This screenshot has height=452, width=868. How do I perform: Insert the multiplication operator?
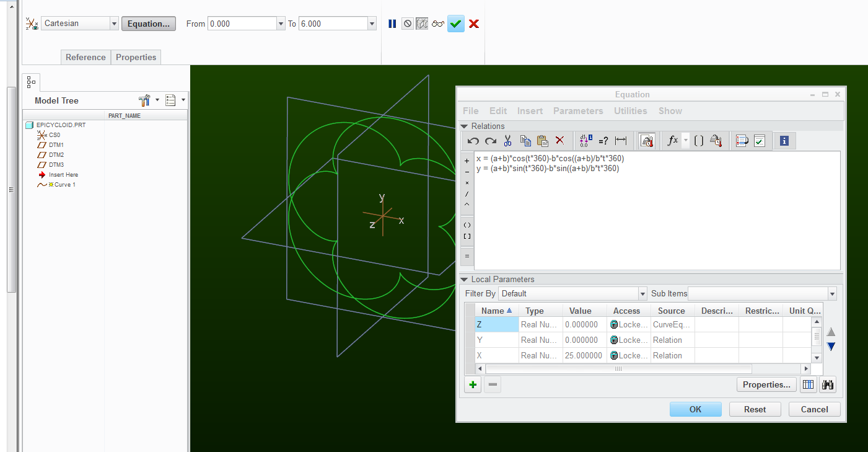(467, 183)
